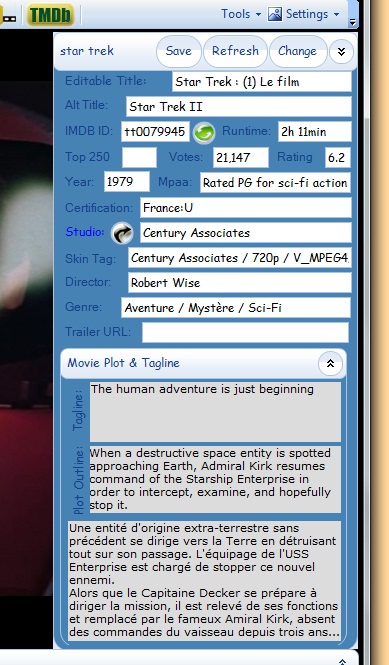The image size is (389, 665).
Task: Click the Votes field showing 21,147
Action: (x=241, y=157)
